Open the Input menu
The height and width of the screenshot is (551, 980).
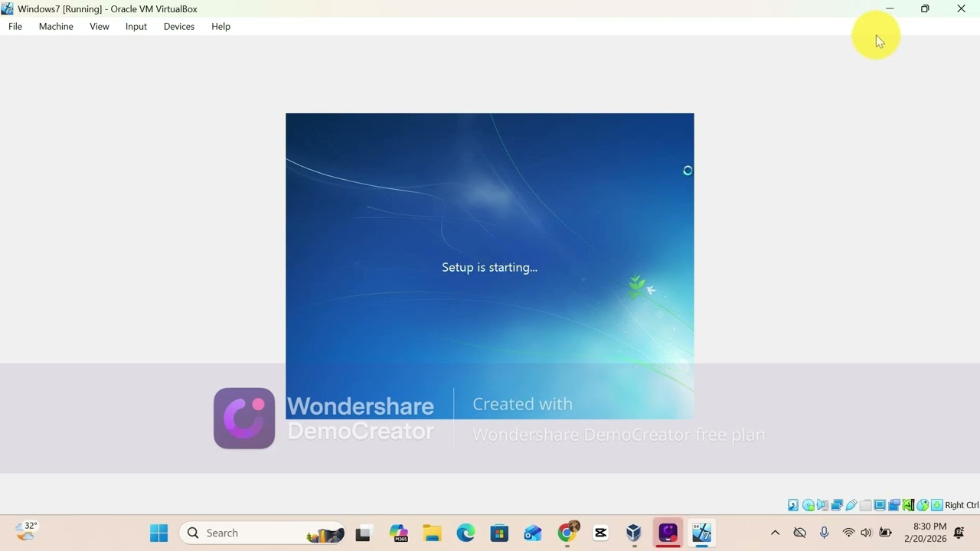coord(136,26)
